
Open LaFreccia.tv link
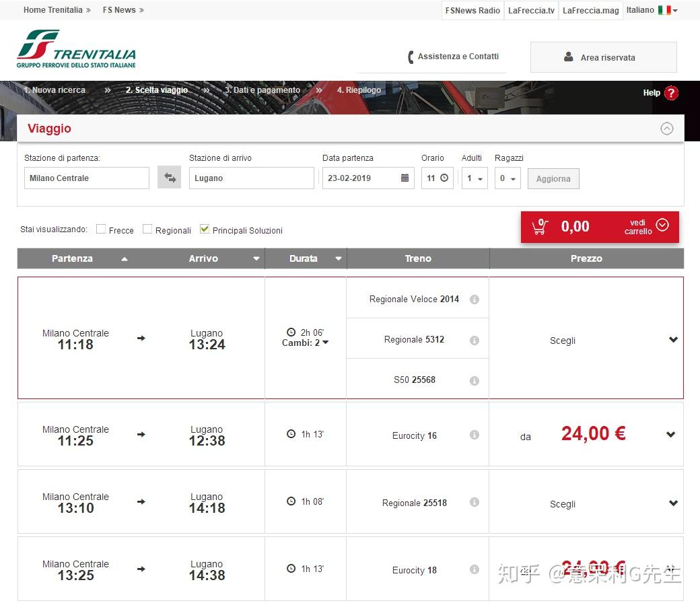(x=531, y=10)
